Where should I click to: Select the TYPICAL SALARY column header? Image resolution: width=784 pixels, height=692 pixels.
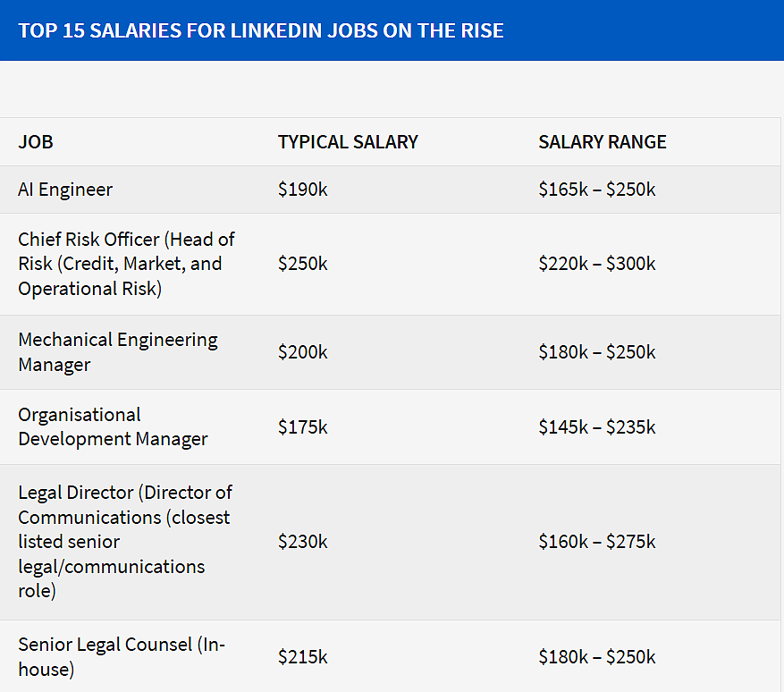(x=348, y=142)
